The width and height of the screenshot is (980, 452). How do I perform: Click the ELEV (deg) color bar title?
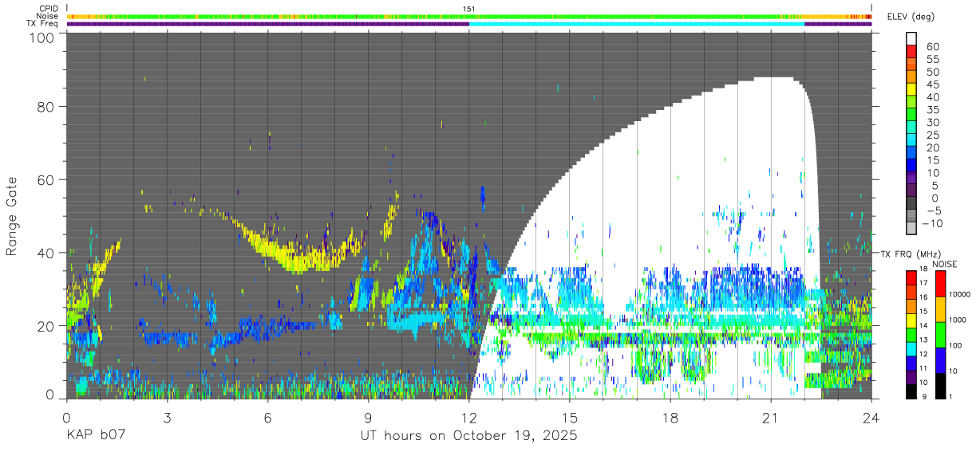912,17
